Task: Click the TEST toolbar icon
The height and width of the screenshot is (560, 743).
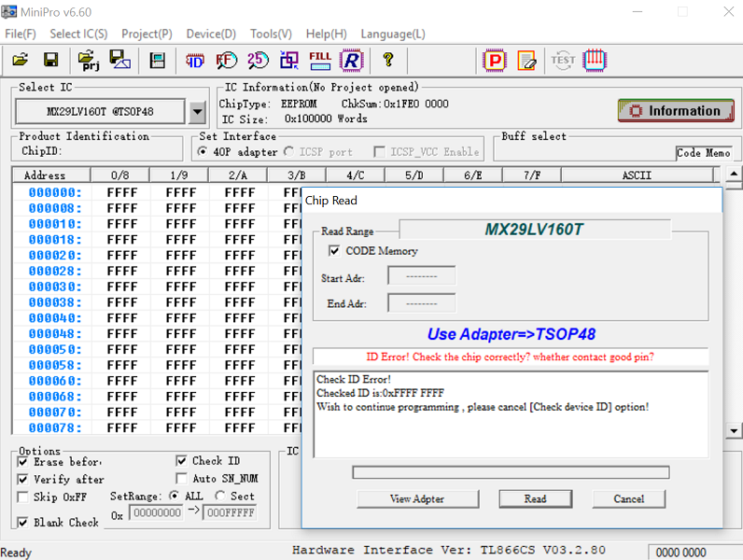Action: pos(563,61)
